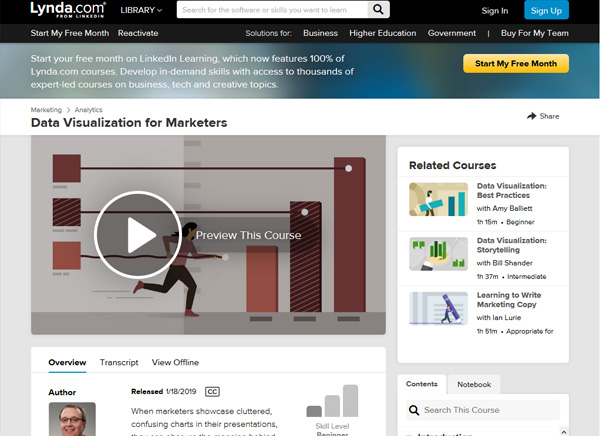Click the 'Related Courses' heading

[x=452, y=165]
